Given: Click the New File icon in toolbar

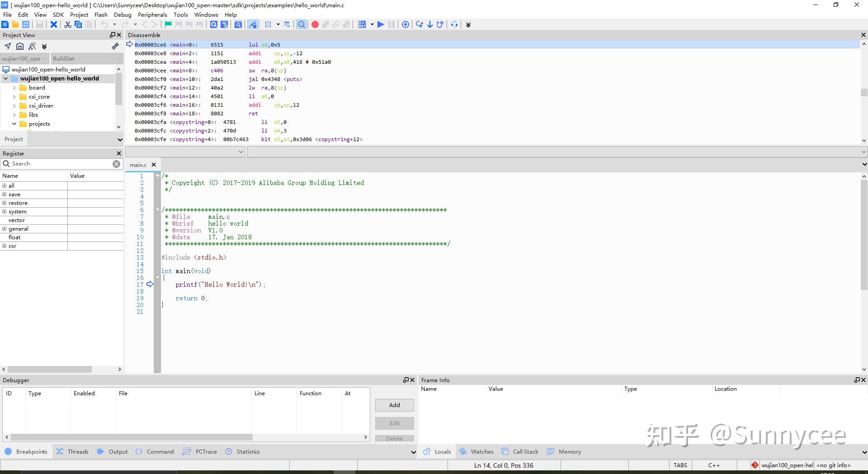Looking at the screenshot, I should coord(5,24).
